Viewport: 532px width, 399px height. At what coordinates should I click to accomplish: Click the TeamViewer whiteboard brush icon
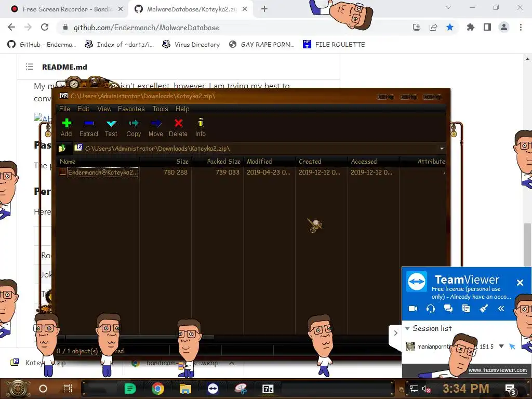click(x=484, y=309)
